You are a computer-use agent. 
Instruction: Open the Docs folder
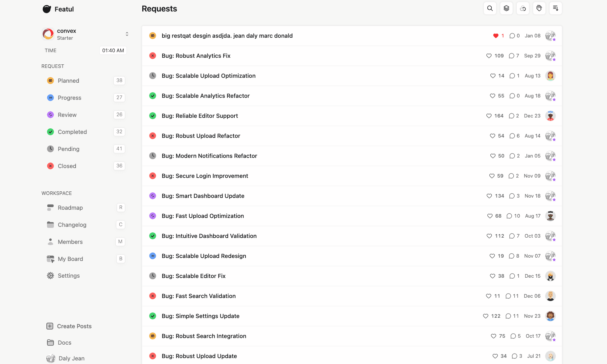click(64, 342)
